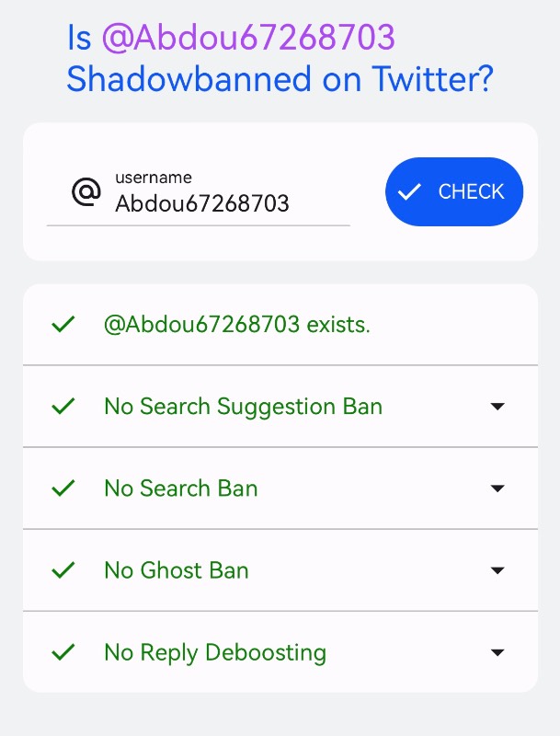Select the No Reply Deboosting row text
The height and width of the screenshot is (736, 560).
pos(215,653)
